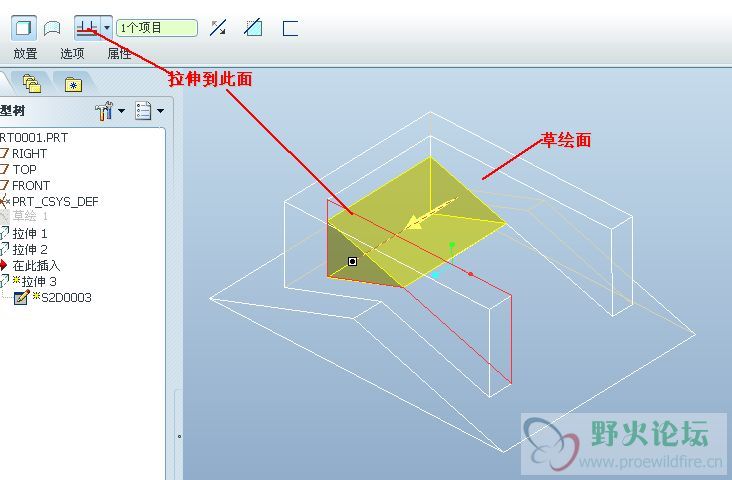
Task: Flip the extrude depth direction
Action: coord(218,28)
